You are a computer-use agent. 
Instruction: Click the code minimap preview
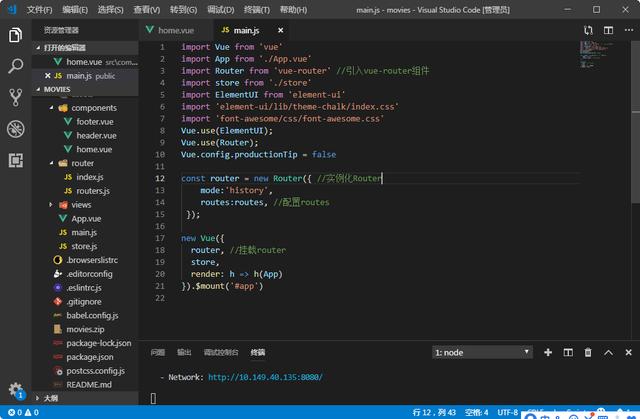click(596, 54)
